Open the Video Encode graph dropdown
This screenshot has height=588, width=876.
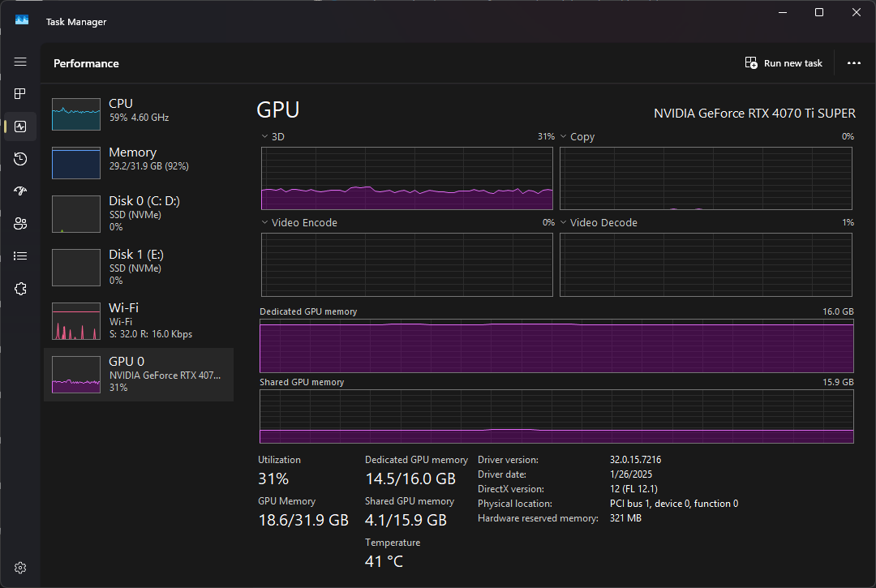tap(299, 223)
